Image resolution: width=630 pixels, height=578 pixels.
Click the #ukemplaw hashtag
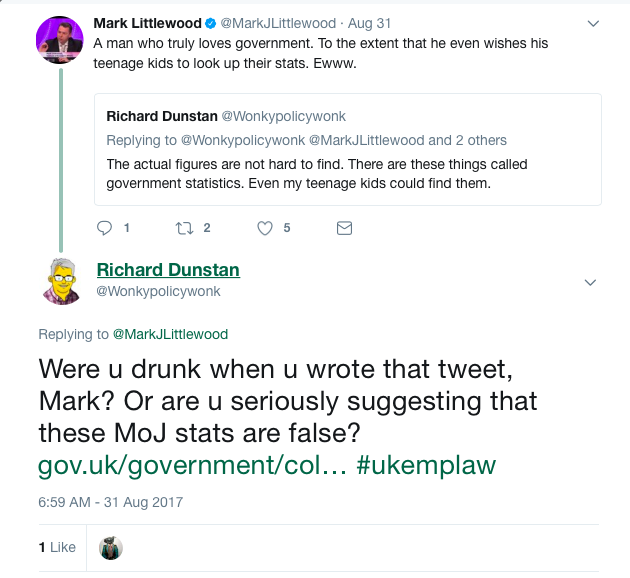[426, 465]
